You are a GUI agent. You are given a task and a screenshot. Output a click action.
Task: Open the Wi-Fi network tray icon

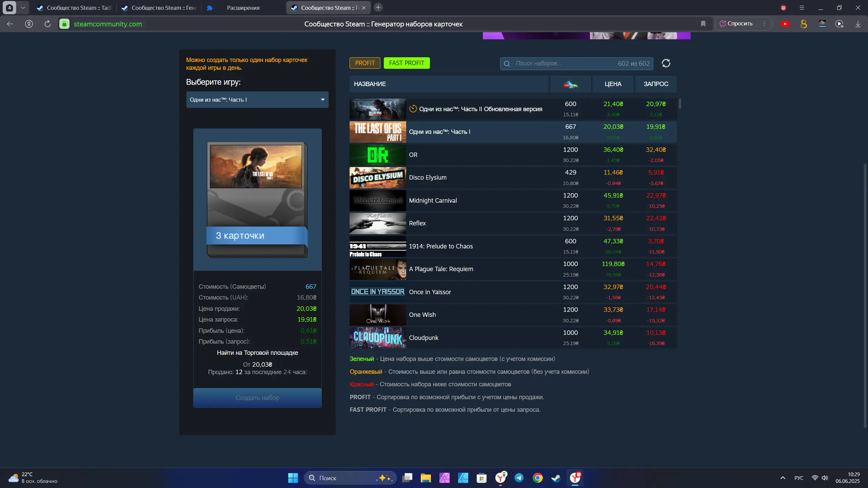coord(815,478)
